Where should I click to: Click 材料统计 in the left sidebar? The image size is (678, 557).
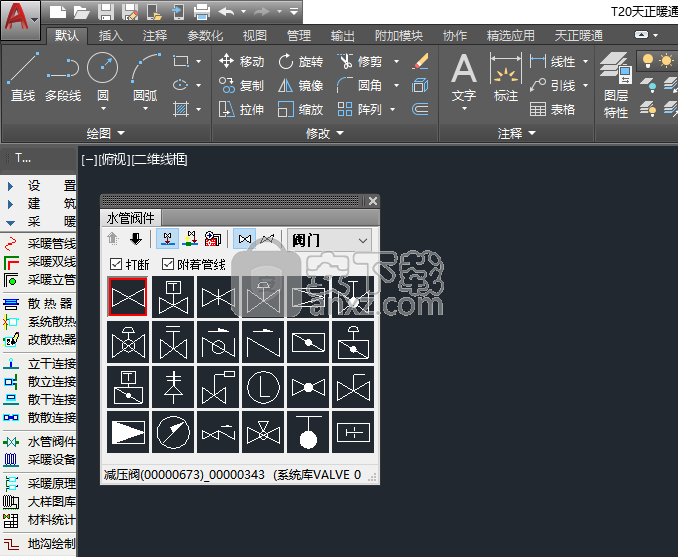(50, 520)
